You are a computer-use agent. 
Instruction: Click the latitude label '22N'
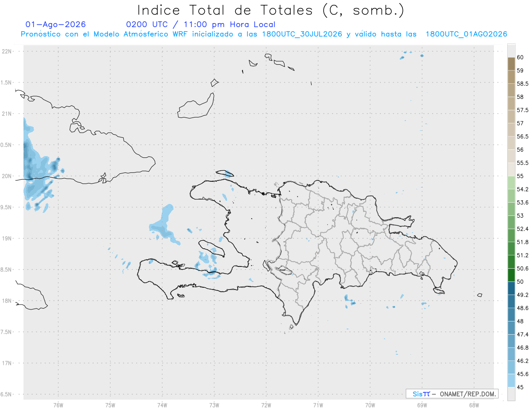[x=8, y=51]
